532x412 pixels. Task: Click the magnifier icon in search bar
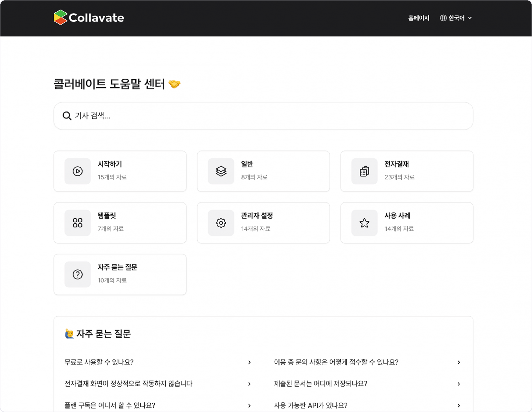(67, 116)
